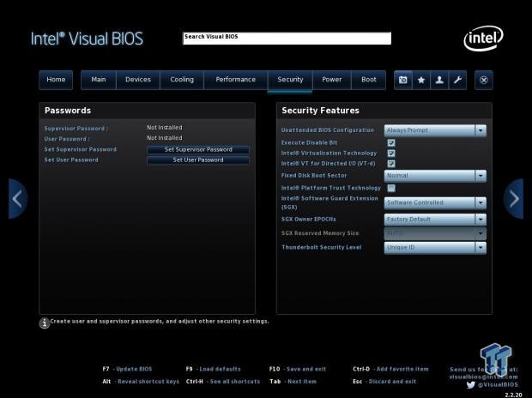
Task: Toggle Execute Disable Bit checkbox
Action: [x=391, y=143]
